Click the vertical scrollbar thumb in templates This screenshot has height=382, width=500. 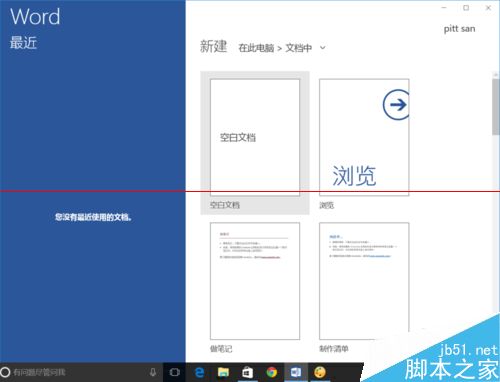[496, 107]
